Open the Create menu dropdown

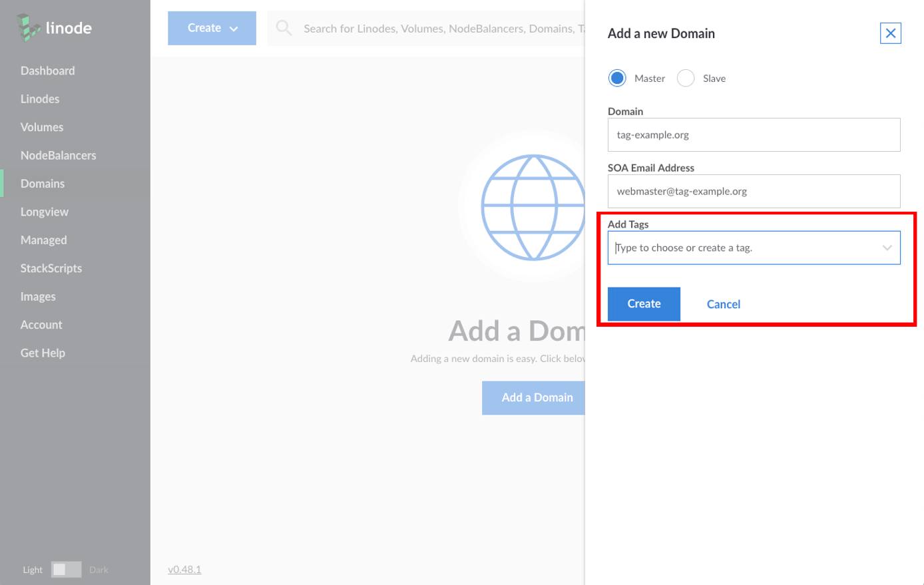click(x=212, y=28)
